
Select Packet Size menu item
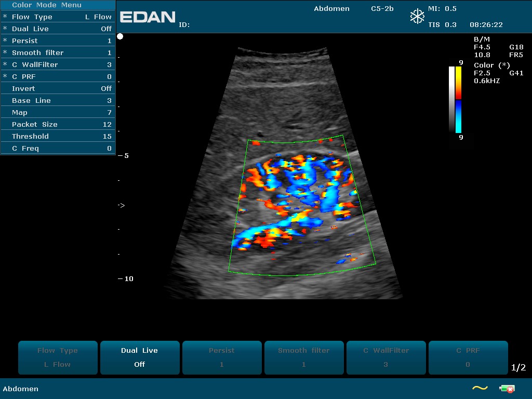(x=58, y=125)
